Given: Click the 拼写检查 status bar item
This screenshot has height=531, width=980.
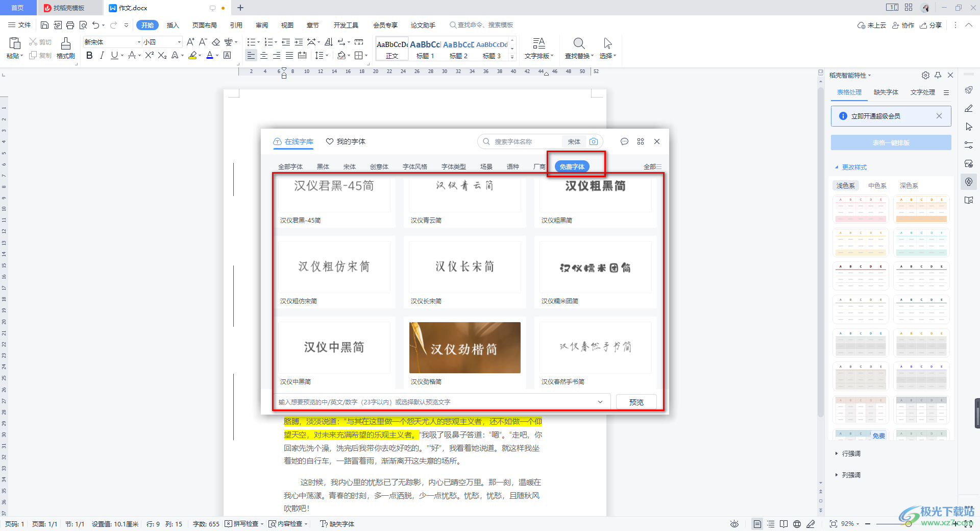Looking at the screenshot, I should tap(244, 524).
